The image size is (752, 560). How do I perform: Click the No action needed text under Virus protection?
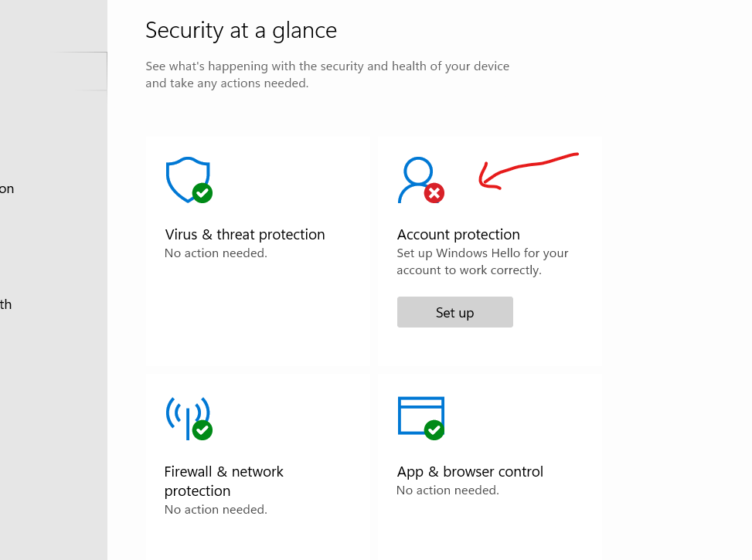point(216,253)
